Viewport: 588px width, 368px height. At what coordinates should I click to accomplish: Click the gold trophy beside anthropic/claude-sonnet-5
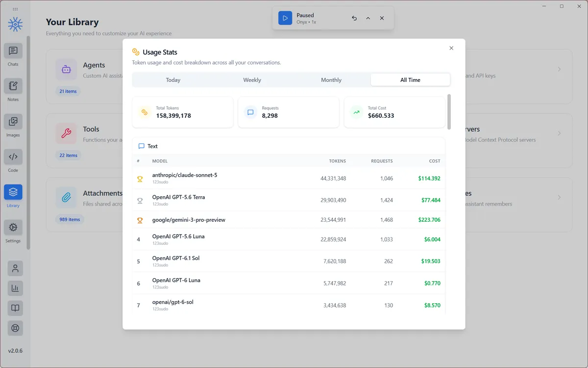140,179
